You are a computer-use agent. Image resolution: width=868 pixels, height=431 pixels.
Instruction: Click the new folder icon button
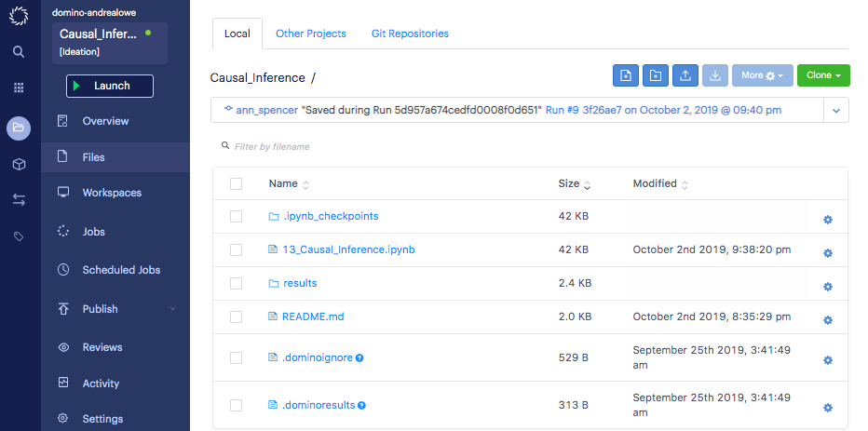656,75
